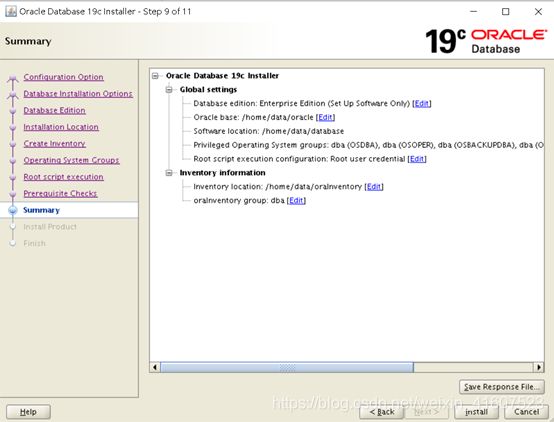Image resolution: width=554 pixels, height=422 pixels.
Task: Go to Operating System Groups step
Action: (x=71, y=160)
